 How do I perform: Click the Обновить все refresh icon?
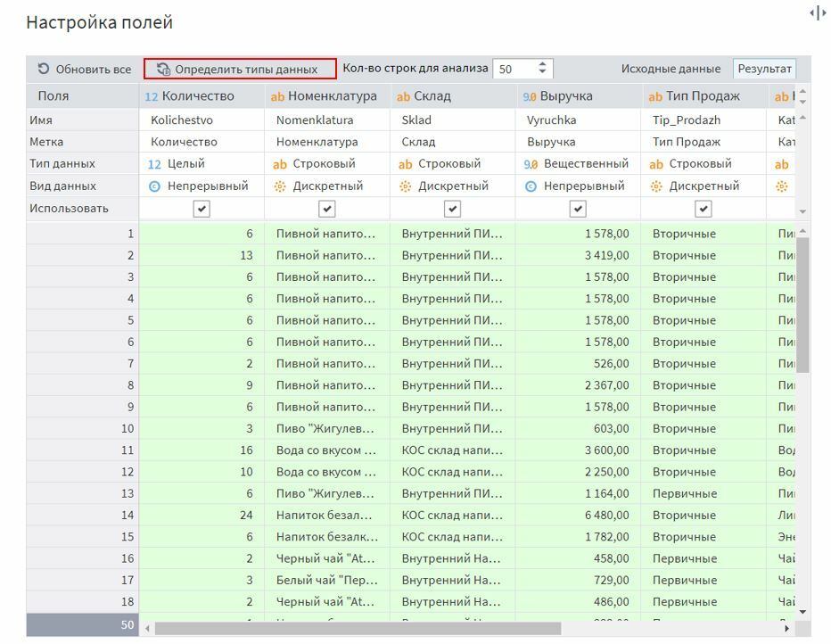pyautogui.click(x=44, y=69)
